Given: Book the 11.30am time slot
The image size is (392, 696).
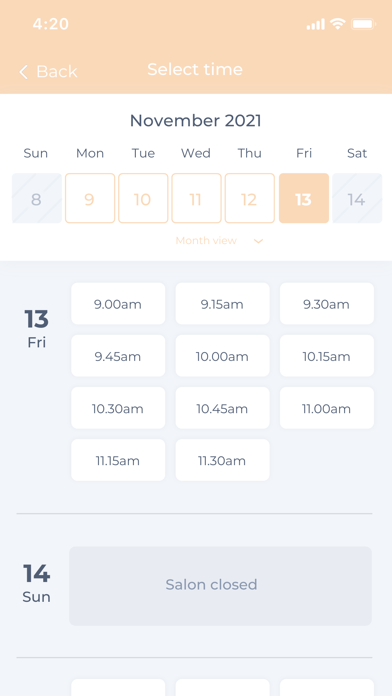Looking at the screenshot, I should click(x=222, y=460).
